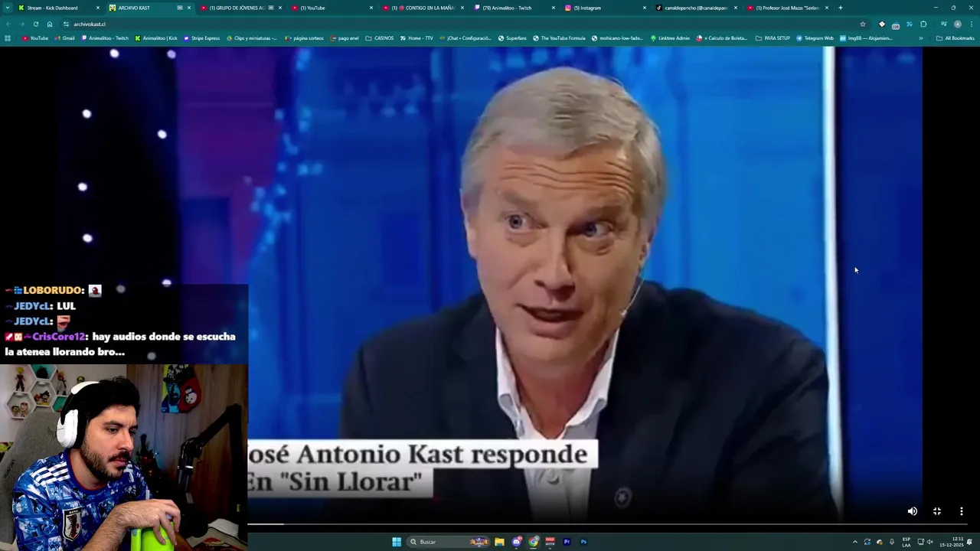
Task: Open the 7TV extension icon
Action: click(x=910, y=24)
